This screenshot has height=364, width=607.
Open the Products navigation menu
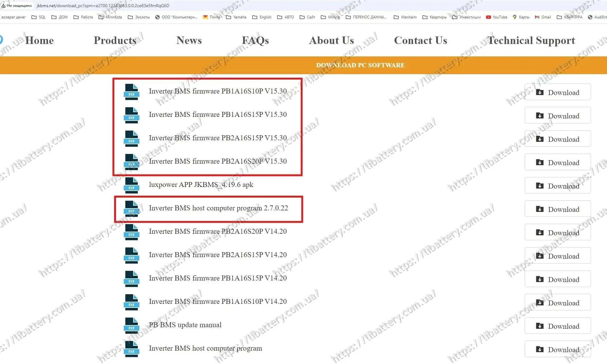click(x=115, y=41)
